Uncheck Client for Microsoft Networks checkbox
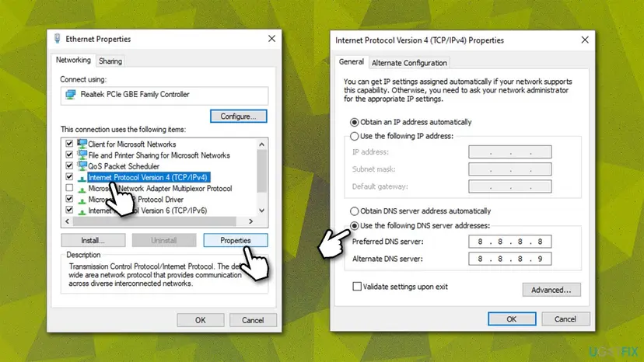 [x=69, y=144]
